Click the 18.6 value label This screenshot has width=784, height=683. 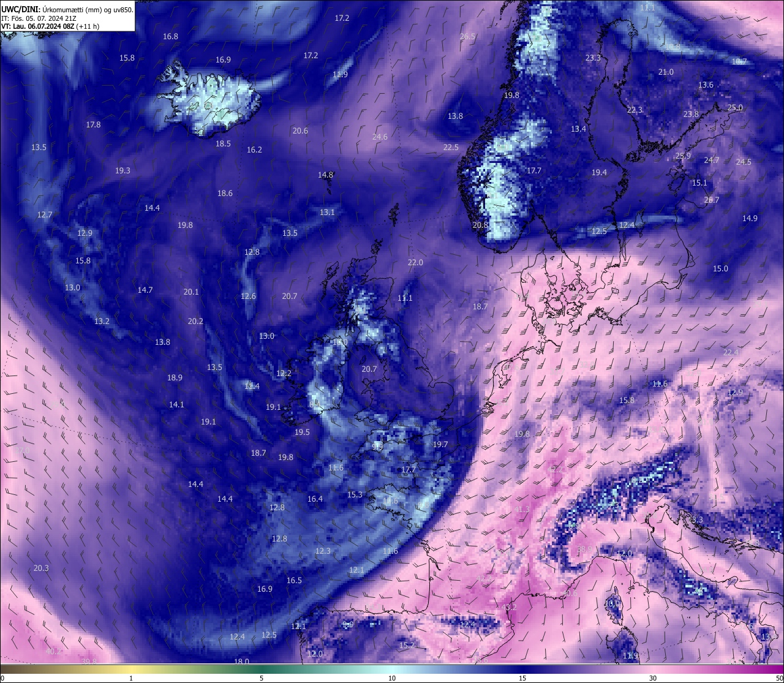point(225,194)
